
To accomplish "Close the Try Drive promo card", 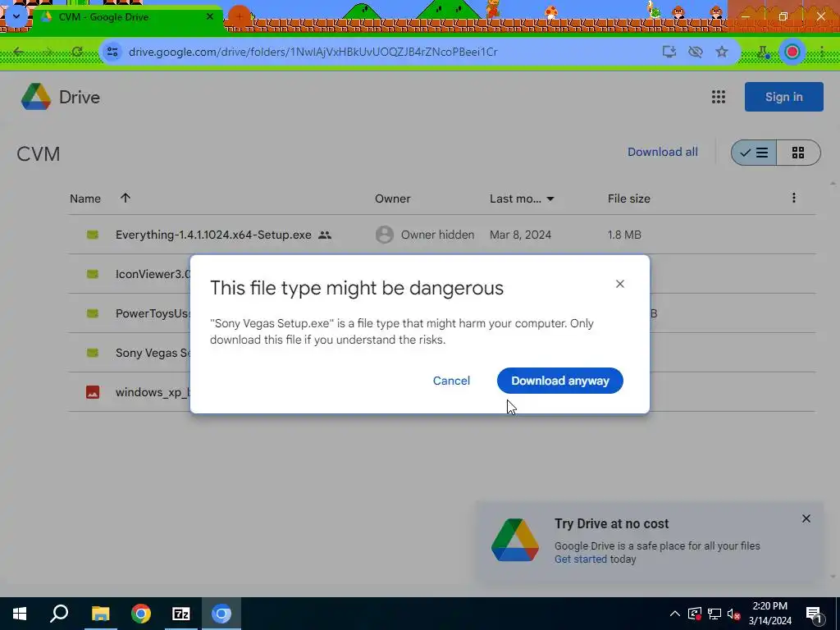I will 806,518.
